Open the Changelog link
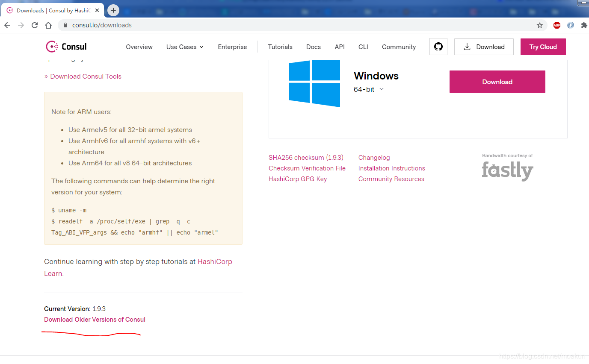 pos(374,158)
